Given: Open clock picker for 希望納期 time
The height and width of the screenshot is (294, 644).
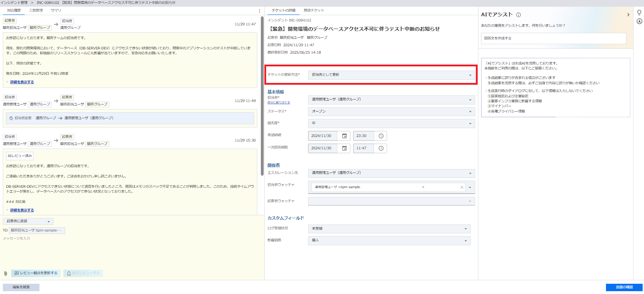Looking at the screenshot, I should [381, 136].
